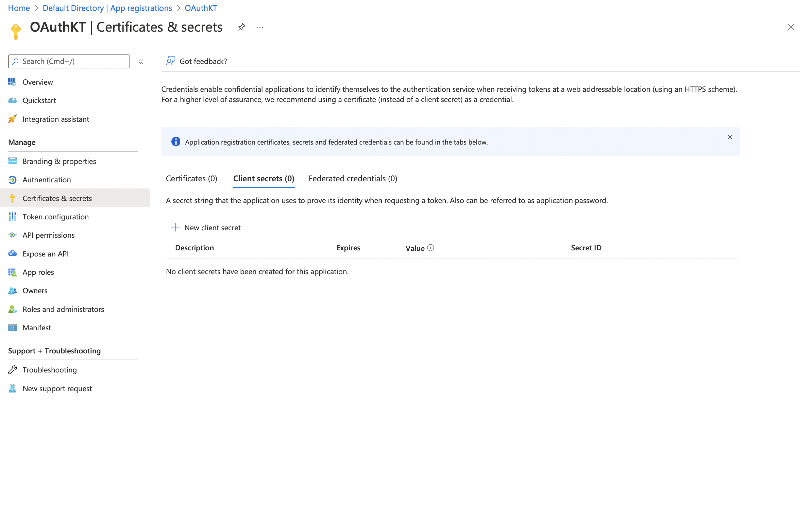812x532 pixels.
Task: Click the Quickstart cloud icon
Action: coord(12,100)
